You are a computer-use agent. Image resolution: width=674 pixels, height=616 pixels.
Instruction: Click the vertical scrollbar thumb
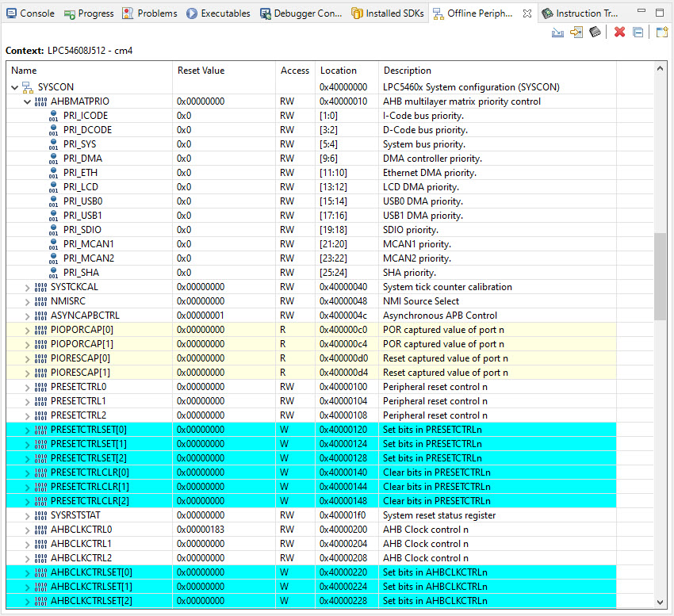[x=661, y=276]
